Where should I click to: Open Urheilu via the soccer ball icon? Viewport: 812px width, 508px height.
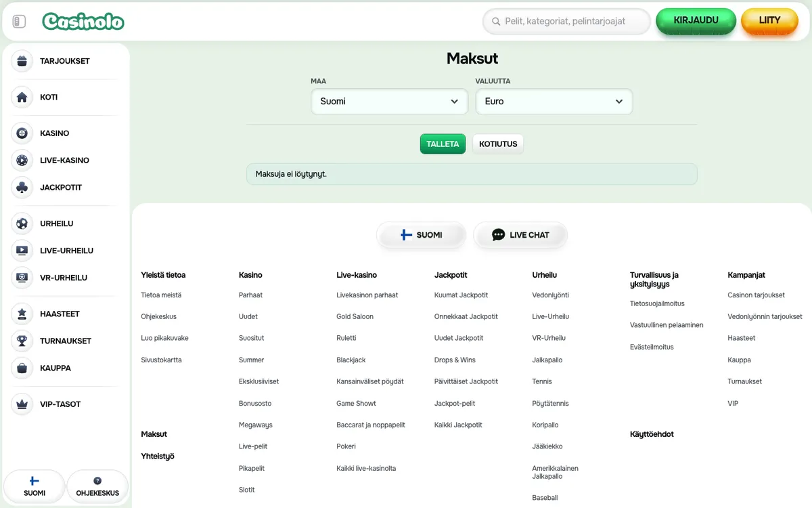[22, 224]
